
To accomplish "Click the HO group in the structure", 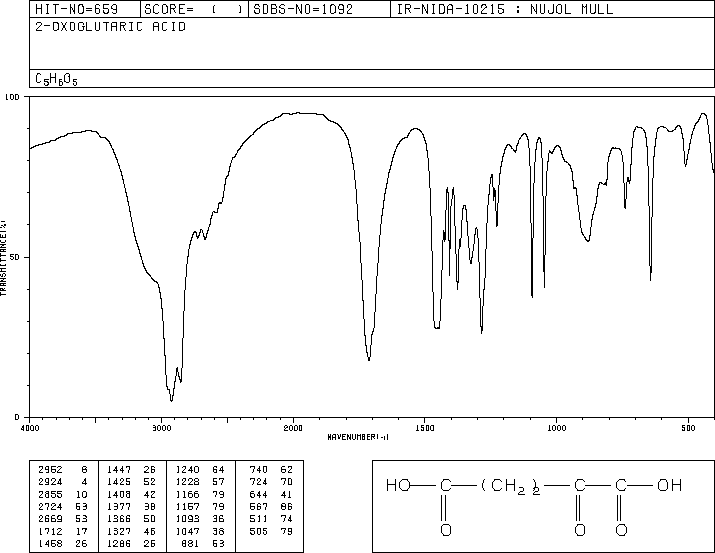I will (x=398, y=485).
